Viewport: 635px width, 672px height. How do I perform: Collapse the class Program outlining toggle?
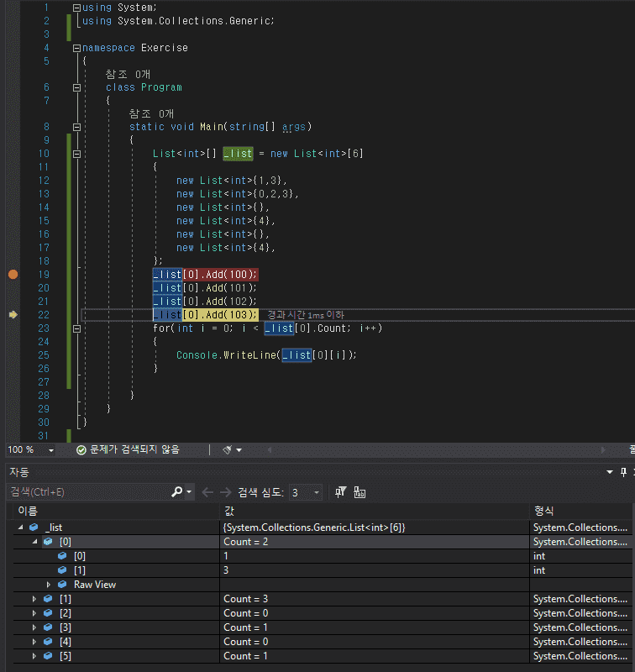coord(76,87)
